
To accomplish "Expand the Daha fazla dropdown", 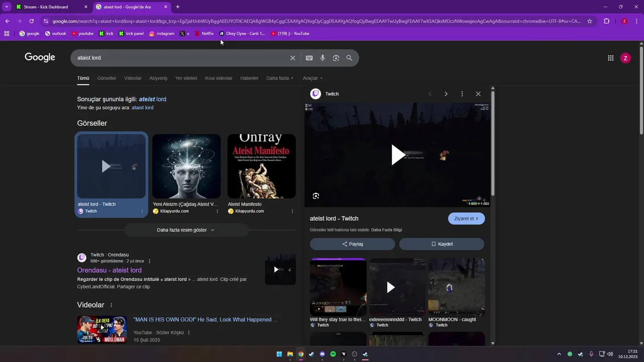I will 280,78.
